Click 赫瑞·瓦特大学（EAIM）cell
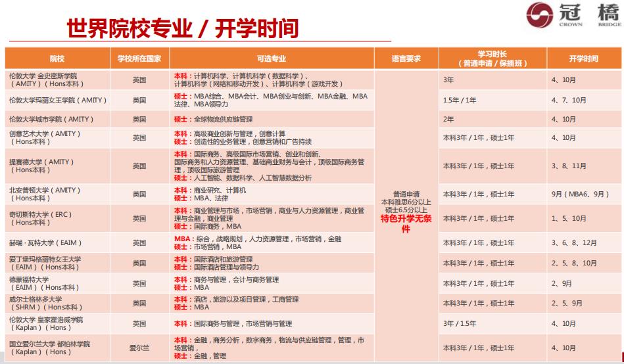 click(x=57, y=242)
